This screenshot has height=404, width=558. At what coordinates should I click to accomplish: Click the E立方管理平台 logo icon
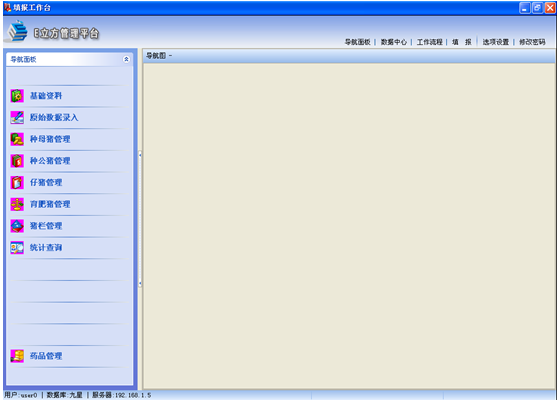click(17, 31)
